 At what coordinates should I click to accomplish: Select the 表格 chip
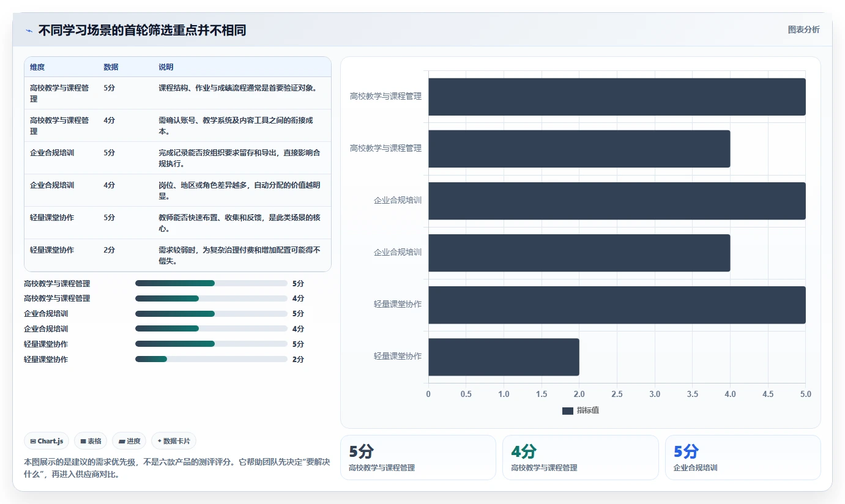[x=91, y=441]
